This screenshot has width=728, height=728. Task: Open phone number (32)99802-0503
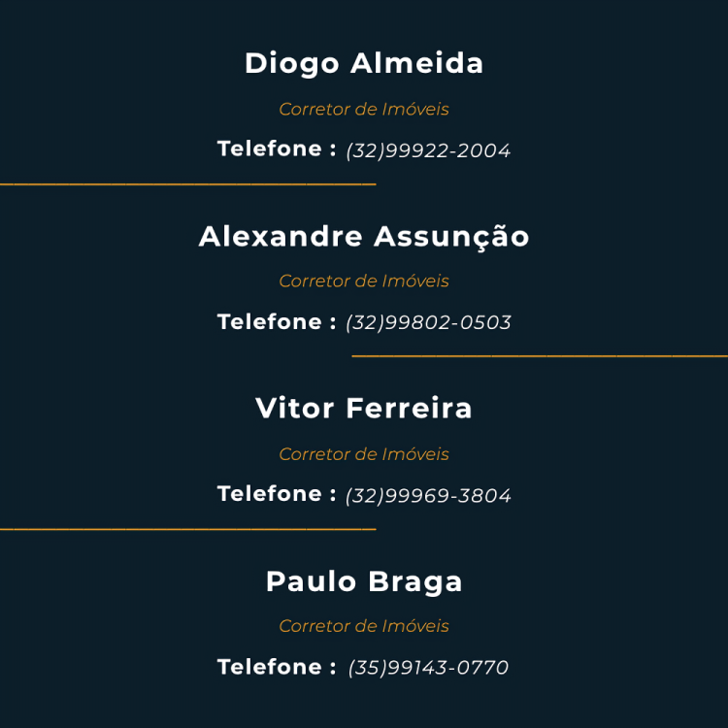click(x=428, y=322)
